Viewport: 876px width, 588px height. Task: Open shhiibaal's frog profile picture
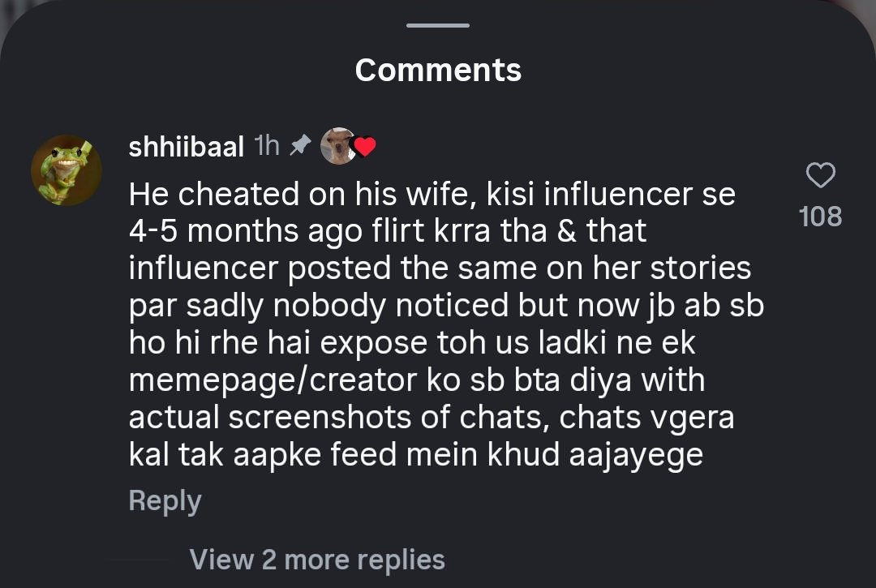coord(67,170)
